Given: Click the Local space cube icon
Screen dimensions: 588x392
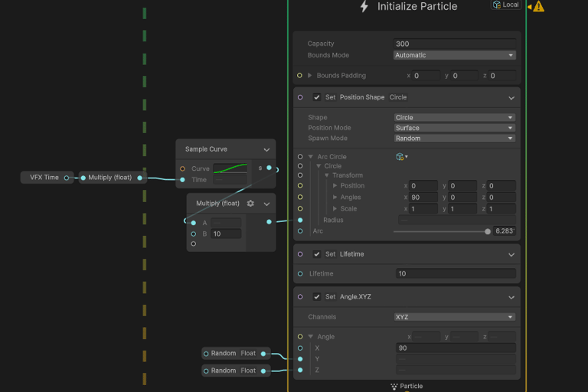Looking at the screenshot, I should [x=497, y=5].
